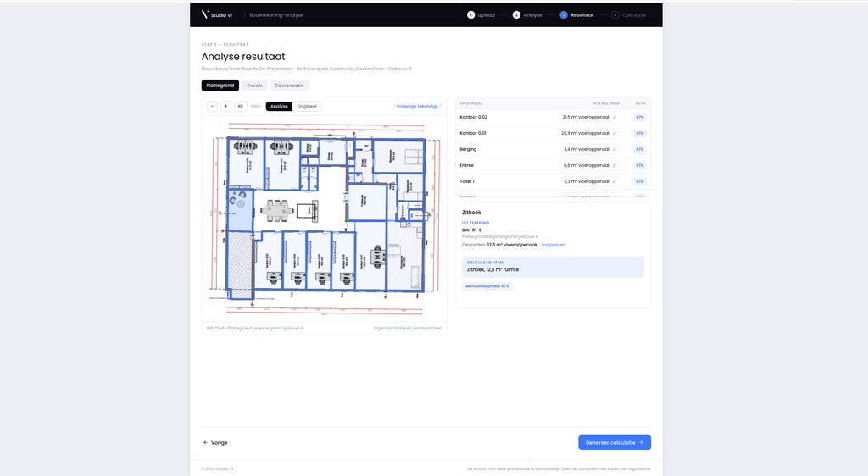Select the Berging row label
868x476 pixels.
coord(468,149)
